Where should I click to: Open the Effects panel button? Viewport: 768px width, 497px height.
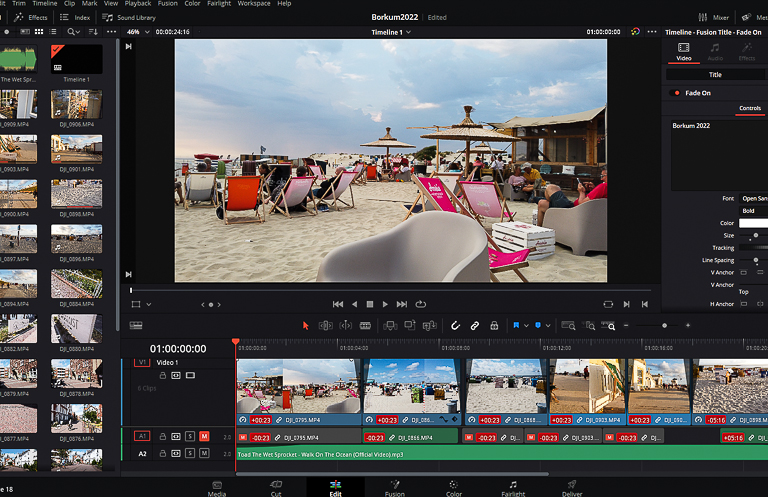click(x=31, y=18)
